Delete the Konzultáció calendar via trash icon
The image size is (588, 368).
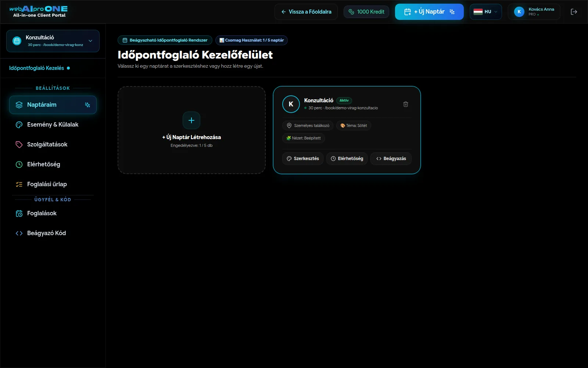[406, 104]
